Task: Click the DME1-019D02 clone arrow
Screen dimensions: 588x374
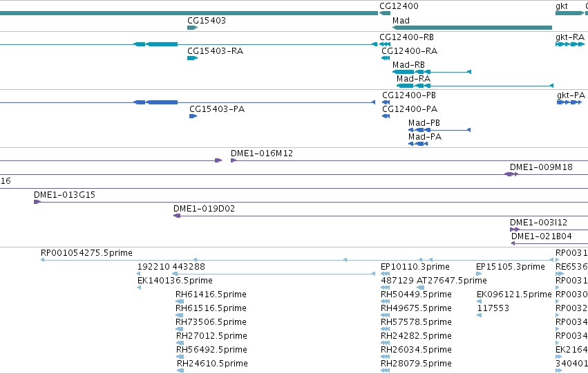Action: coord(177,216)
